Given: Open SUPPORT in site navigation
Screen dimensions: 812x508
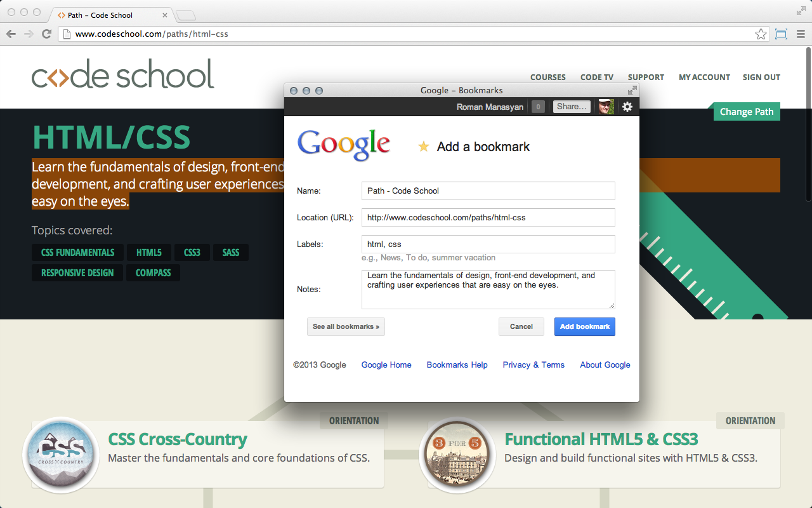Looking at the screenshot, I should coord(646,77).
